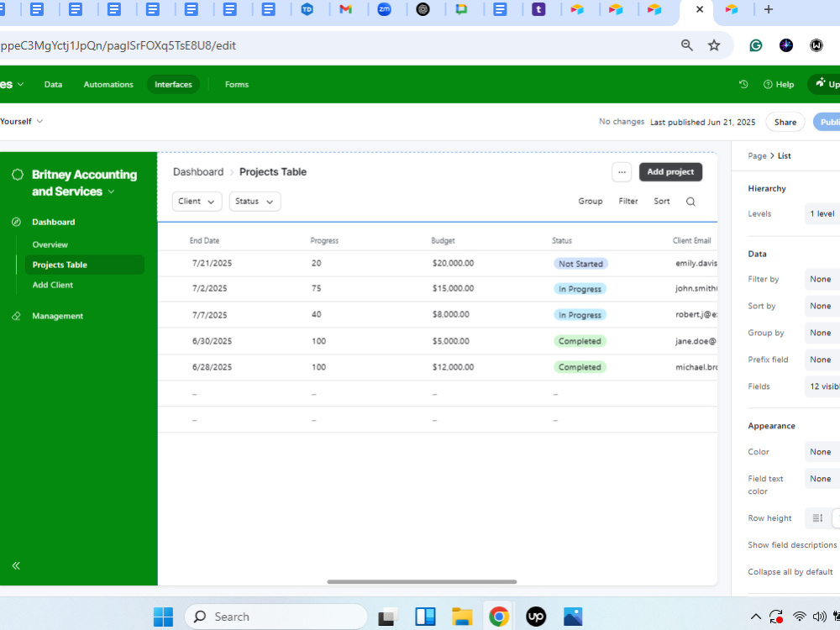The height and width of the screenshot is (630, 840).
Task: Click the Group button
Action: 591,202
